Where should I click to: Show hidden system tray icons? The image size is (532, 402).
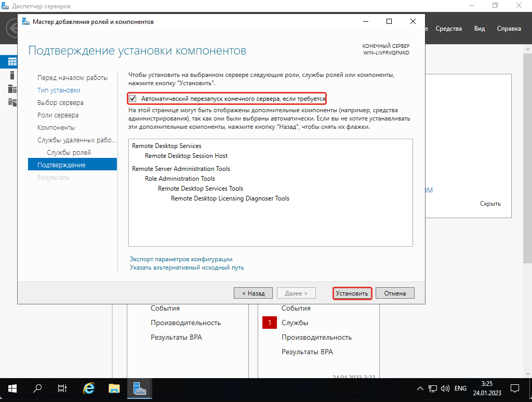click(x=420, y=388)
